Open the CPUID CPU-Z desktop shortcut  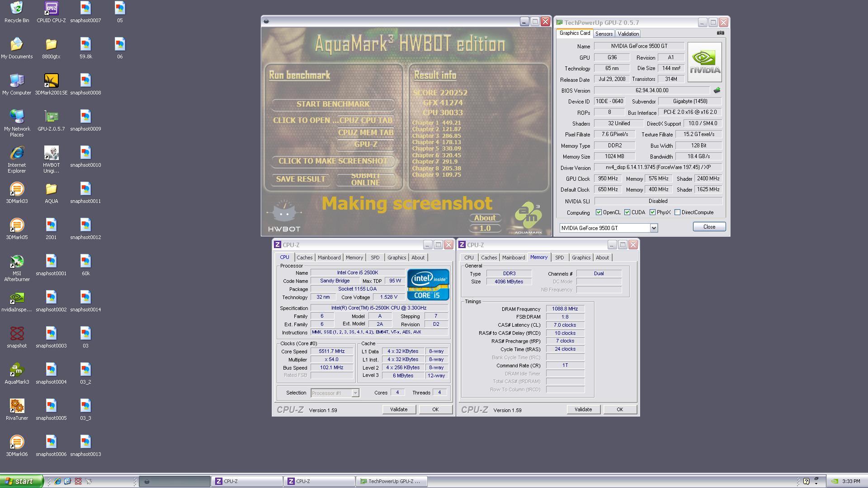tap(51, 12)
